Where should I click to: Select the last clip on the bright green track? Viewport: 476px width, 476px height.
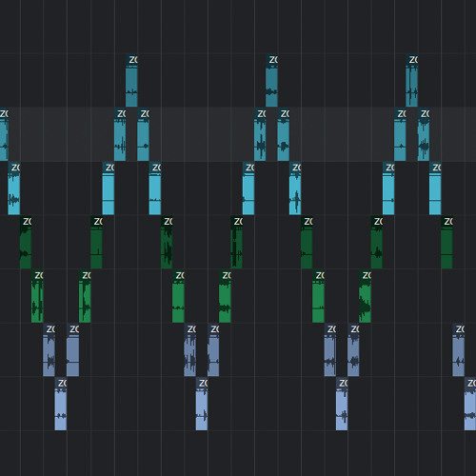[x=366, y=296]
